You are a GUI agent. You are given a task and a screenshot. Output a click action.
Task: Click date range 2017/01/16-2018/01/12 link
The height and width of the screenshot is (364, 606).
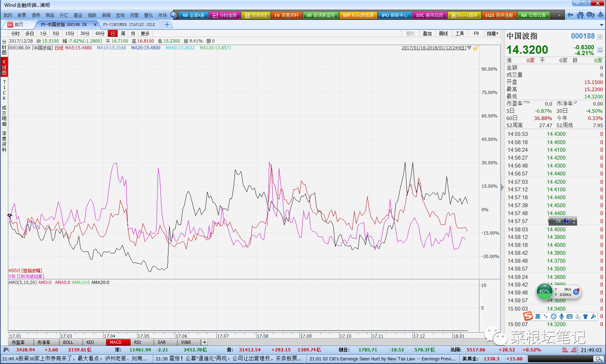pos(434,48)
